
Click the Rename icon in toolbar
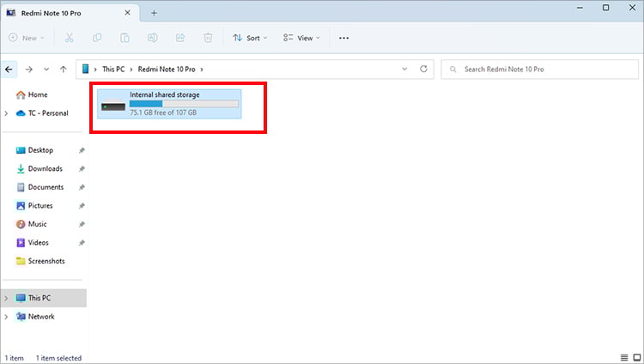tap(152, 38)
